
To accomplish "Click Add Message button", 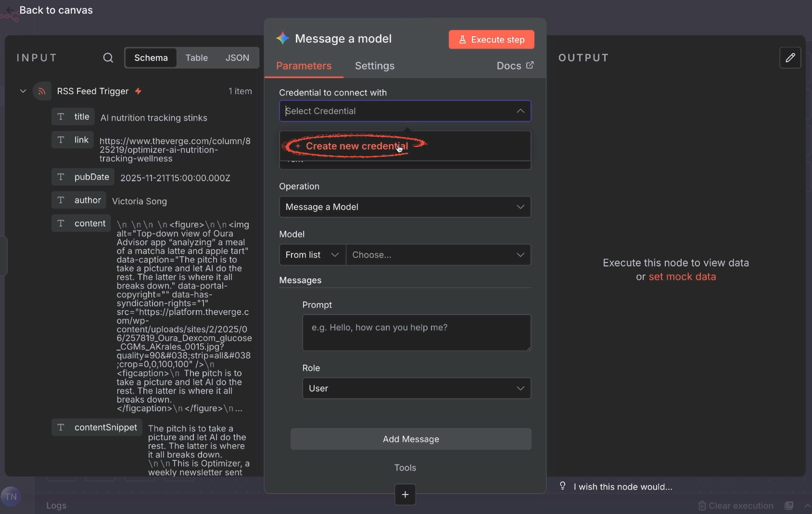I will [x=411, y=439].
